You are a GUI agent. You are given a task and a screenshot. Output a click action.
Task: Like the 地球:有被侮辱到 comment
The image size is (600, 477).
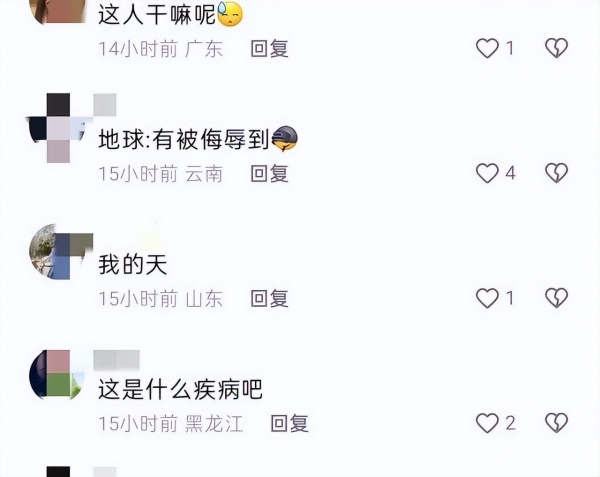487,173
